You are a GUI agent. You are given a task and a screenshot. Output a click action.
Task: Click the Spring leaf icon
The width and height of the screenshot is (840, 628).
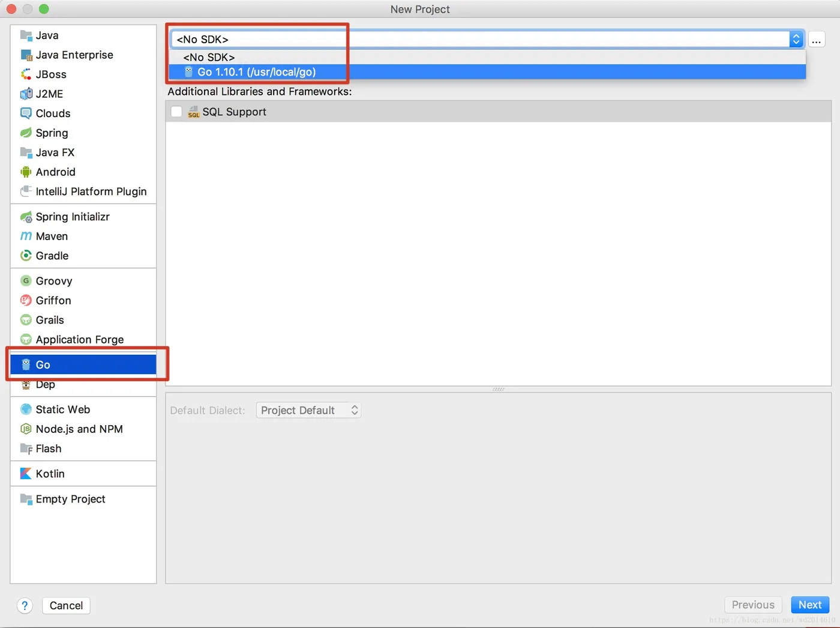(26, 133)
